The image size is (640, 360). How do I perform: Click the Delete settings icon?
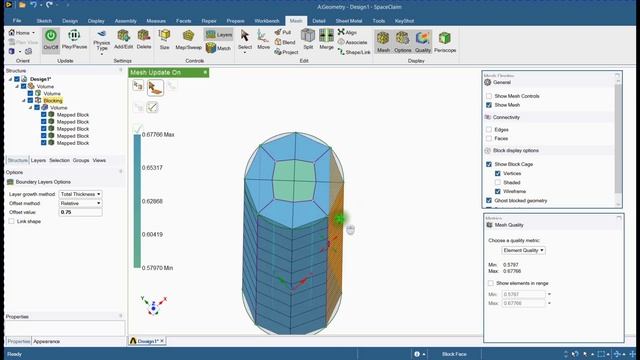(144, 39)
